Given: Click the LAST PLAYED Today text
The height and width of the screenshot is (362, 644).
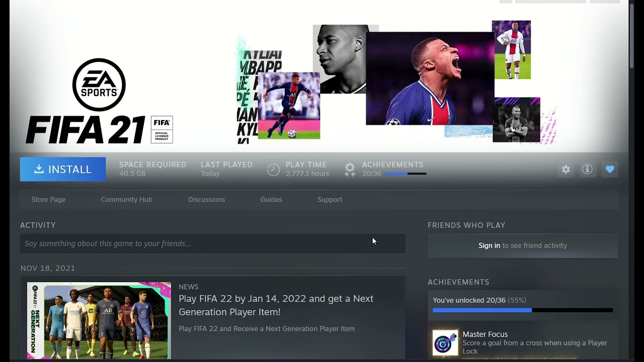Looking at the screenshot, I should (x=226, y=169).
